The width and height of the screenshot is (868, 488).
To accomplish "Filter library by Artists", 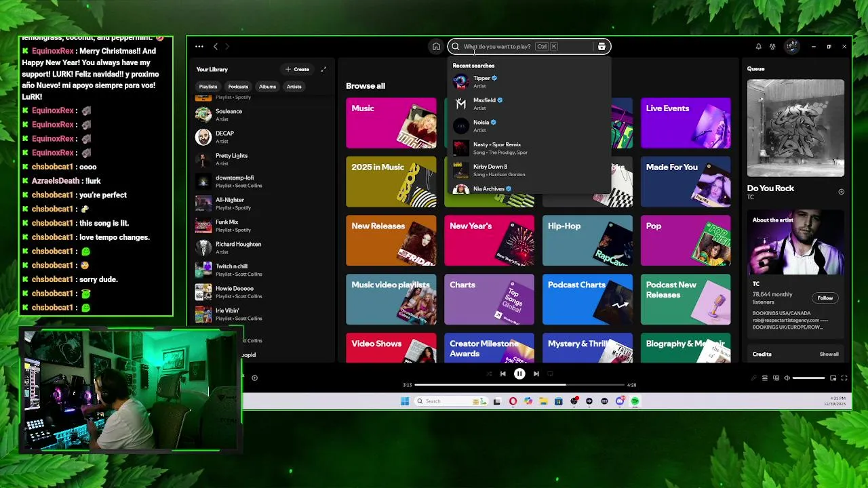I will click(294, 87).
